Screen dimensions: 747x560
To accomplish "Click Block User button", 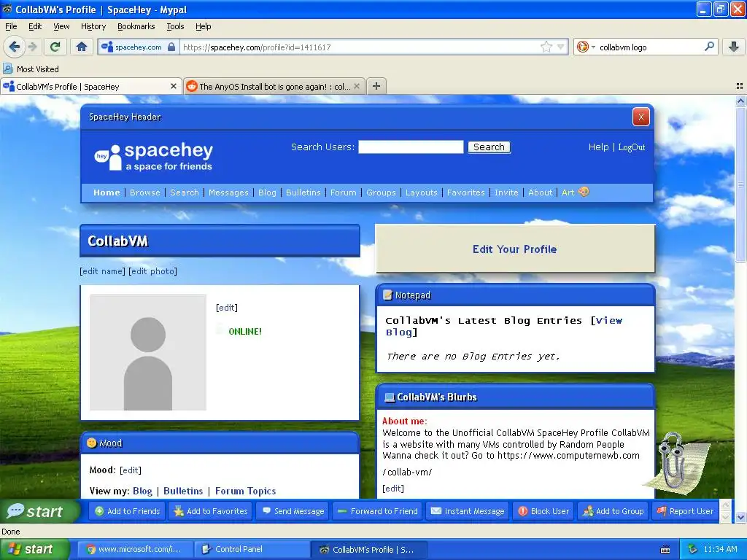I will click(x=543, y=511).
